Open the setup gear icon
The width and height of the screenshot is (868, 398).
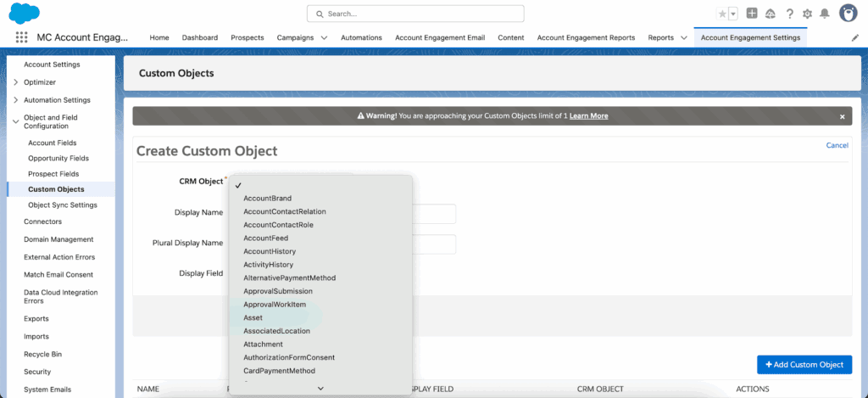click(807, 14)
